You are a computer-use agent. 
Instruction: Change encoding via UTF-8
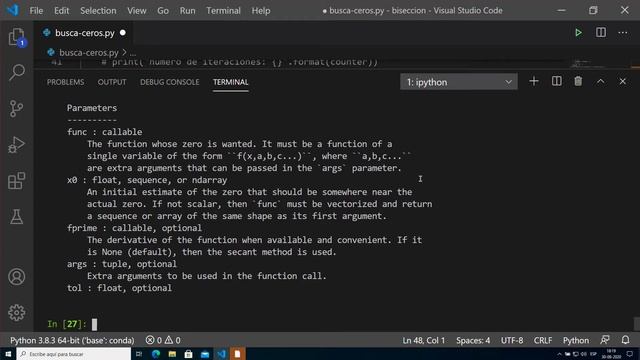point(512,340)
